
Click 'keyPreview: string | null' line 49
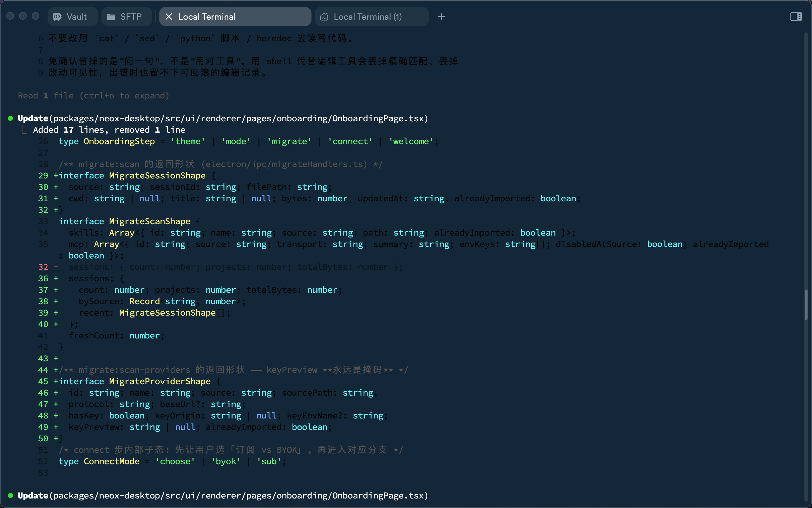click(x=132, y=427)
